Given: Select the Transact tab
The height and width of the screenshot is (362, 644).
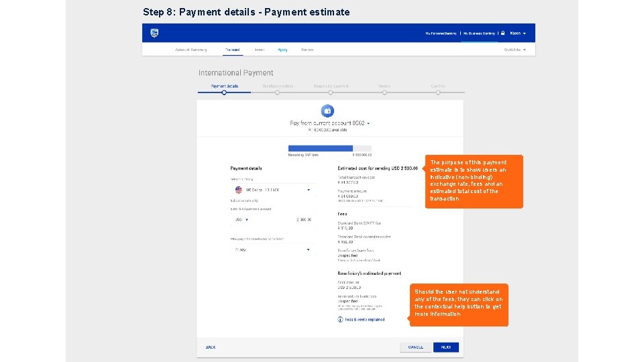Looking at the screenshot, I should [232, 50].
